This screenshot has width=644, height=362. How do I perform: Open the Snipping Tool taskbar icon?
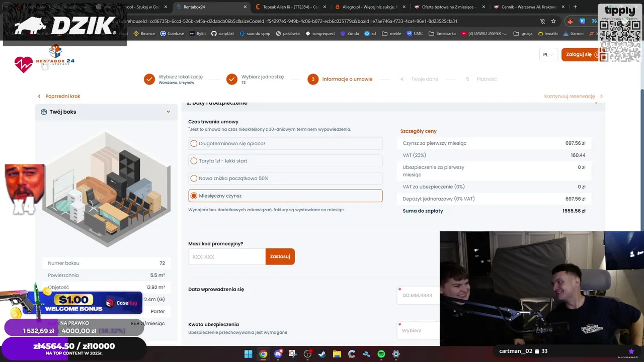pos(293,354)
